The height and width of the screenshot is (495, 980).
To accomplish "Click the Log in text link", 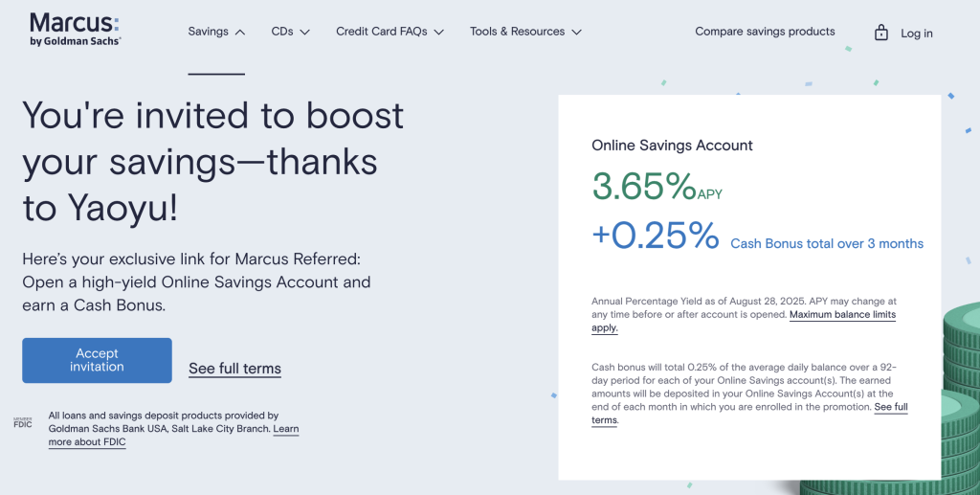I will pos(916,34).
